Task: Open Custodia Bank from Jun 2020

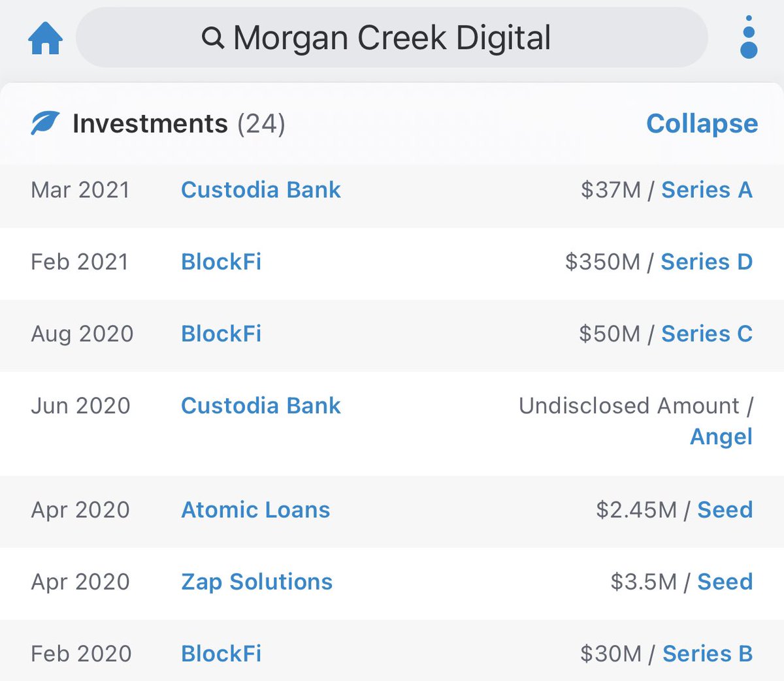Action: tap(261, 405)
